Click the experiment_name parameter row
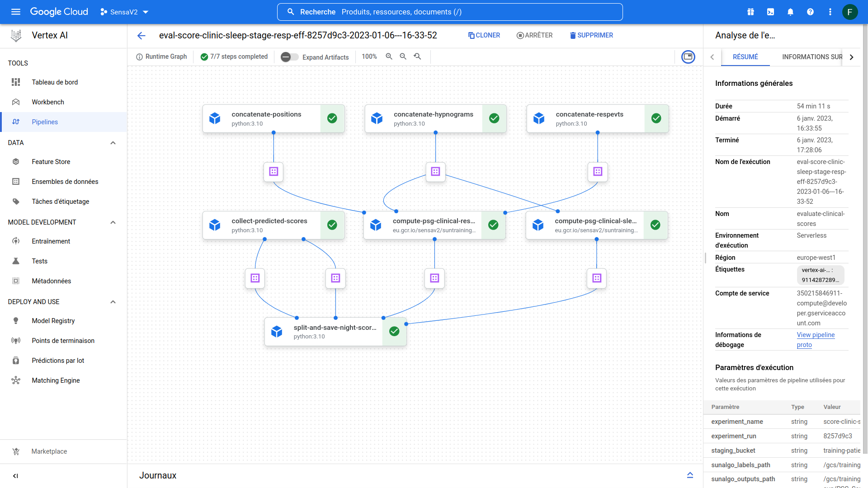Viewport: 868px width, 488px height. (x=782, y=422)
